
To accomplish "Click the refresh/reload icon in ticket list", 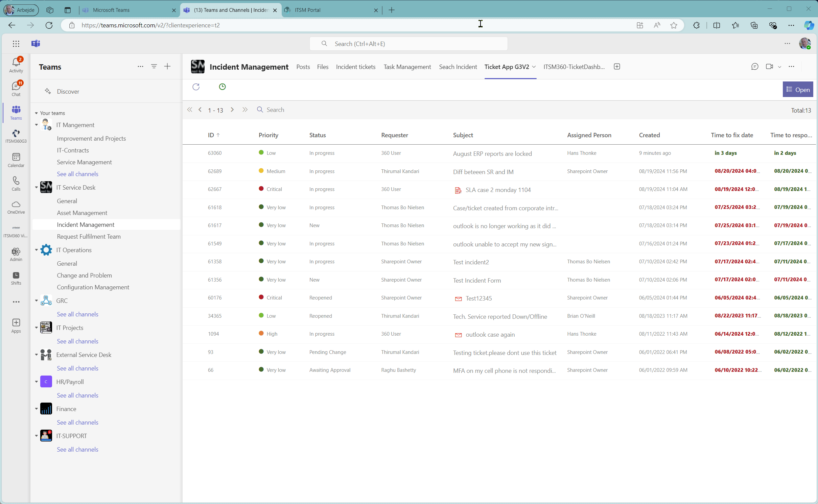I will 196,87.
